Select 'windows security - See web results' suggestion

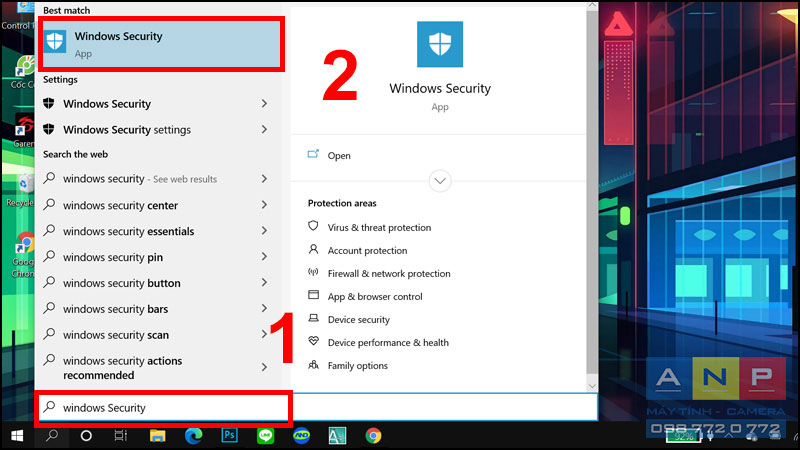(x=140, y=179)
